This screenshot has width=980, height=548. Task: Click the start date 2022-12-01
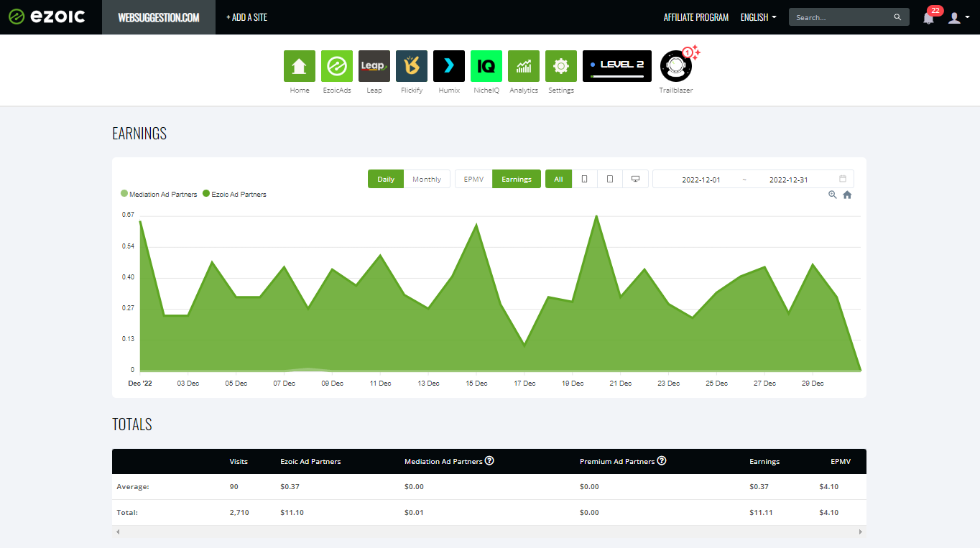pos(701,180)
